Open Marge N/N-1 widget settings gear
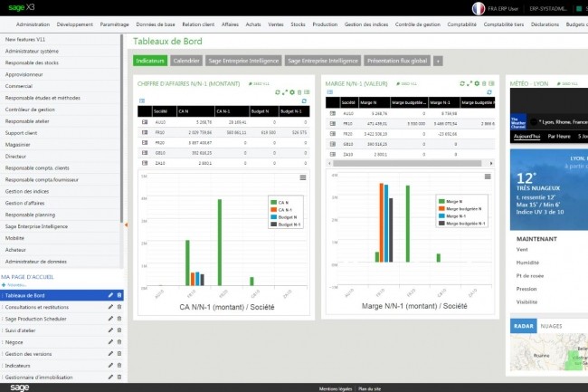The image size is (588, 392). pos(477,83)
